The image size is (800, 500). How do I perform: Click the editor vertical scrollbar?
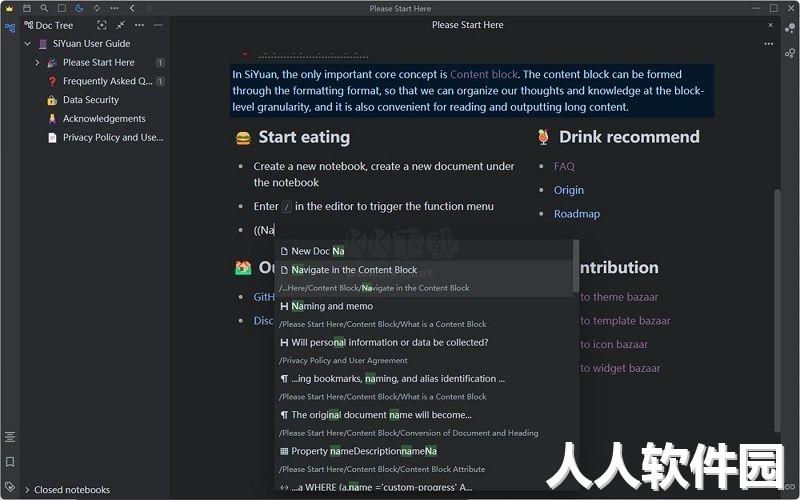777,310
